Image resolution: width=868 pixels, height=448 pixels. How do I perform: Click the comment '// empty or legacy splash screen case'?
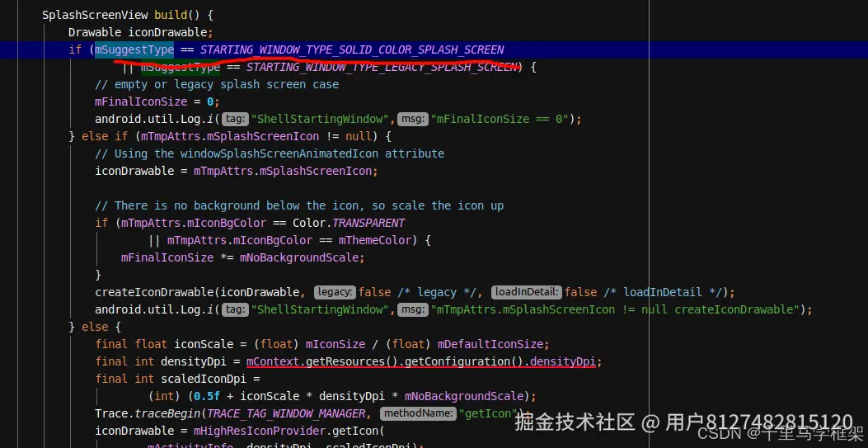point(217,84)
